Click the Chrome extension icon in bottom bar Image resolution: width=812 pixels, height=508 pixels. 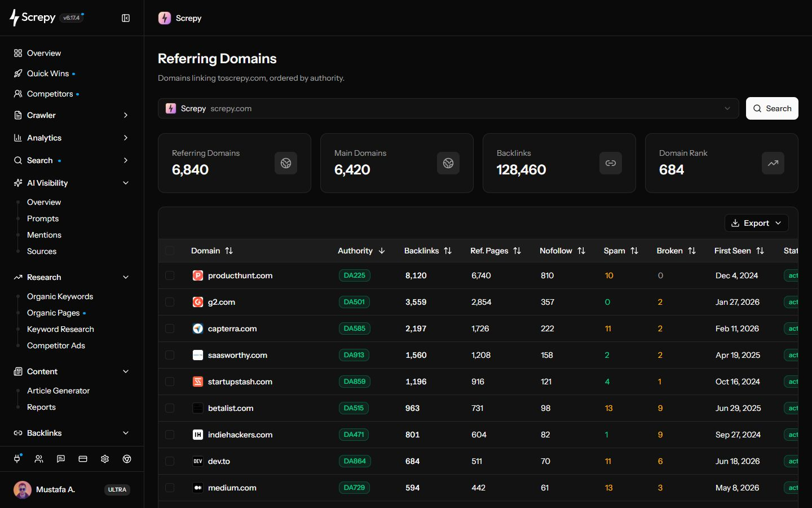pos(127,459)
